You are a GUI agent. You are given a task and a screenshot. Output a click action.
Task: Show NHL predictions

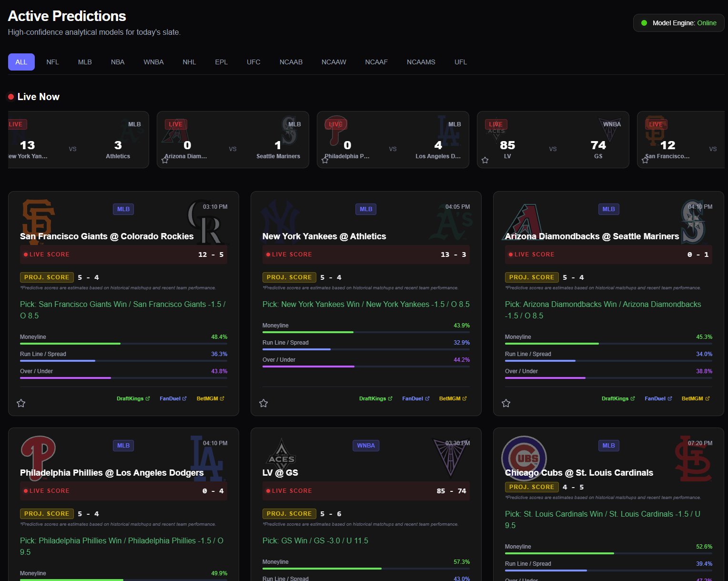[190, 62]
